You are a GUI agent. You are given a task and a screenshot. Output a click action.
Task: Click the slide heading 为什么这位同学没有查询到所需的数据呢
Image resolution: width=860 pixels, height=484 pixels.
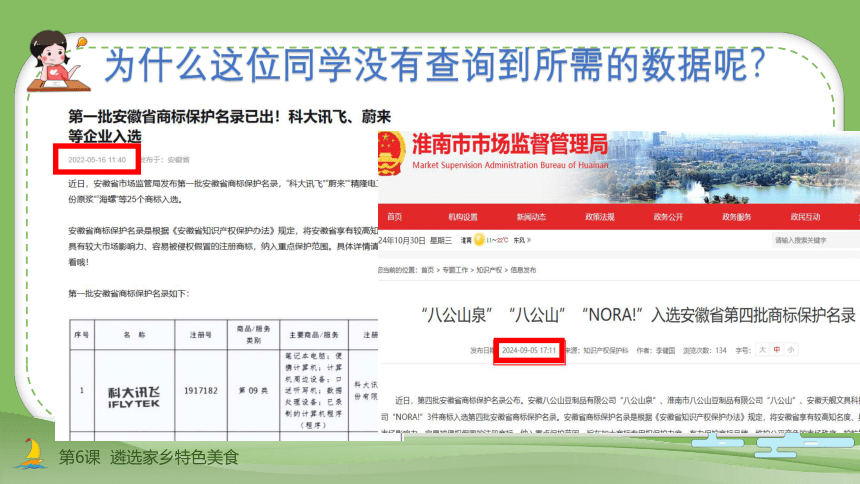(434, 65)
